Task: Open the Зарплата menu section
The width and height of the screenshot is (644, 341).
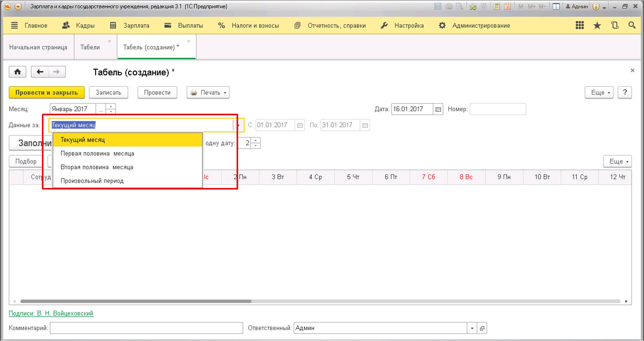Action: click(130, 26)
